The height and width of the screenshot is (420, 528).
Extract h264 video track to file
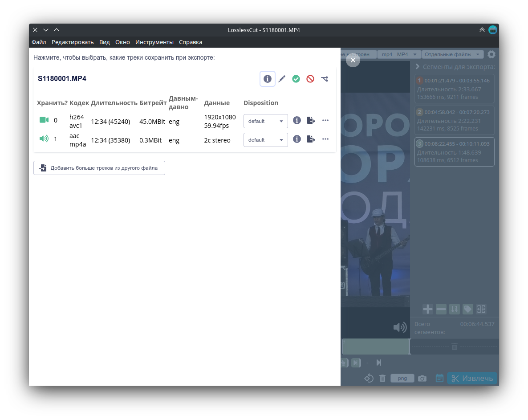pos(311,120)
